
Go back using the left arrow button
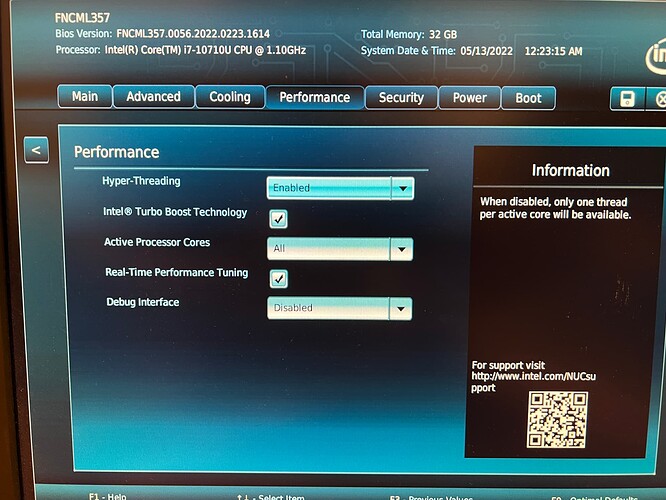point(37,150)
